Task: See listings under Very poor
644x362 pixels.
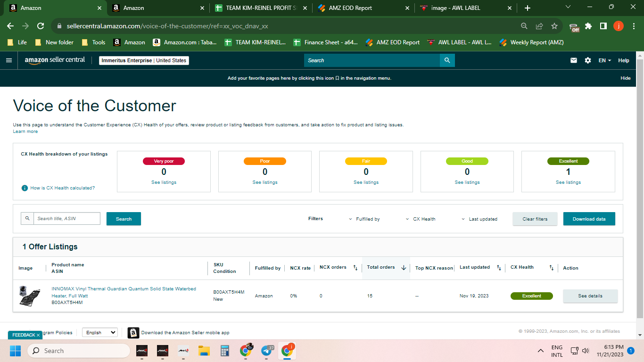Action: tap(164, 182)
